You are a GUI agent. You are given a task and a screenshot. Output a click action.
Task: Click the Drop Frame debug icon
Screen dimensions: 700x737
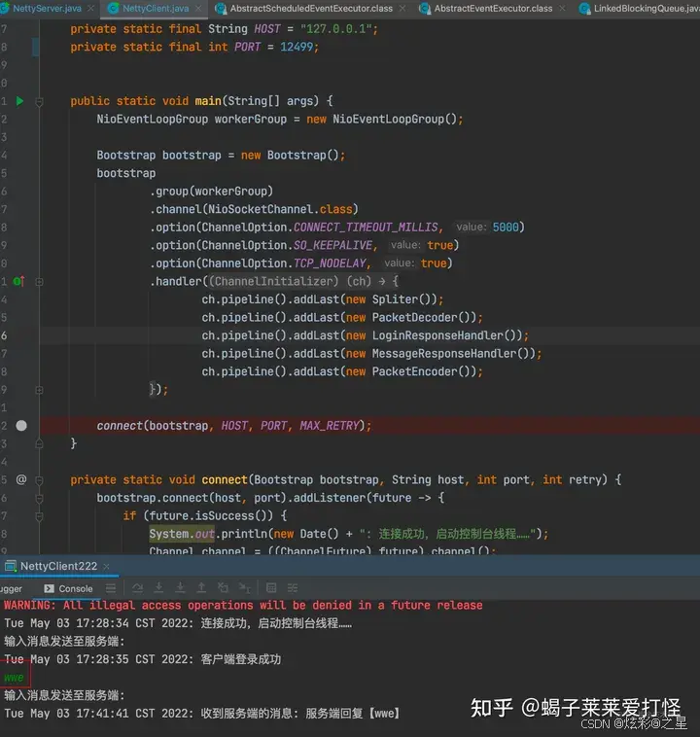(223, 588)
